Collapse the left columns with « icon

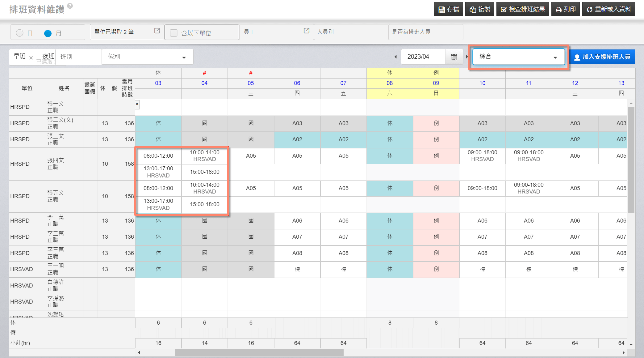click(137, 104)
